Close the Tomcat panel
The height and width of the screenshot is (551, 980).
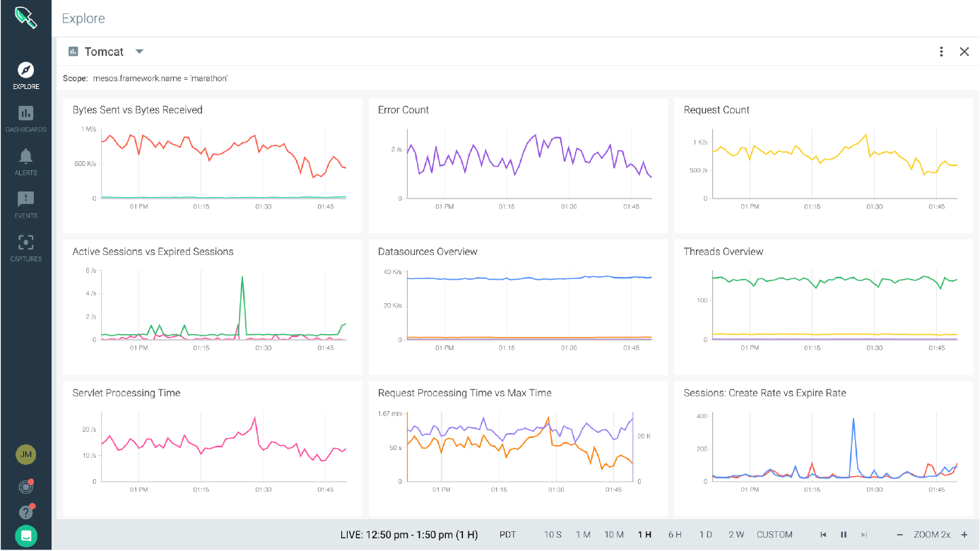tap(964, 52)
